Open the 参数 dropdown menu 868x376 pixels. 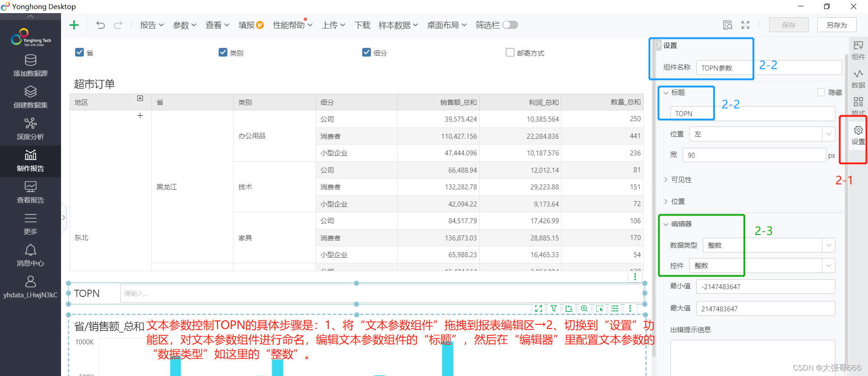[185, 25]
